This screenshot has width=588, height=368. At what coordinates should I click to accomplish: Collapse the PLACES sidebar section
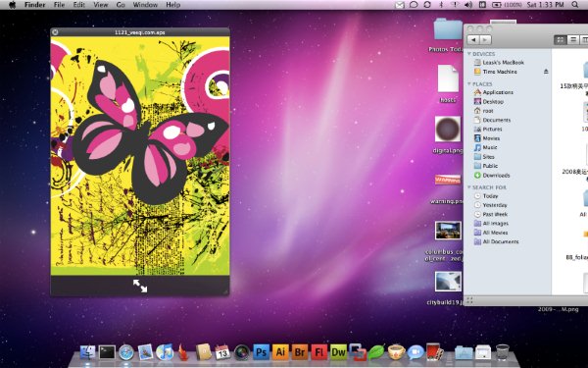pyautogui.click(x=469, y=83)
